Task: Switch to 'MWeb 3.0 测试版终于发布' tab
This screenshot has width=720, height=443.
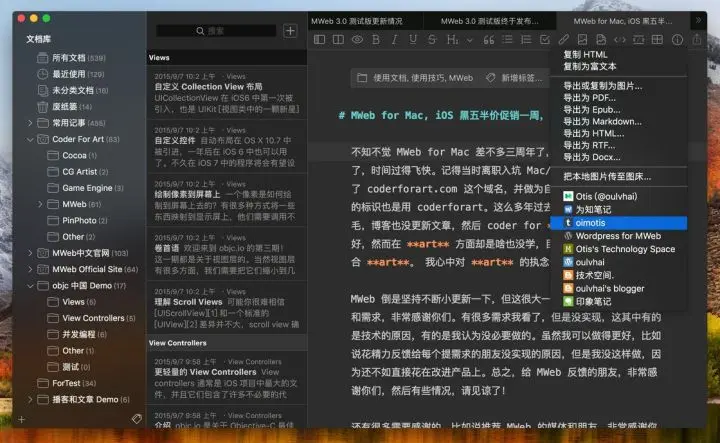Action: tap(489, 21)
